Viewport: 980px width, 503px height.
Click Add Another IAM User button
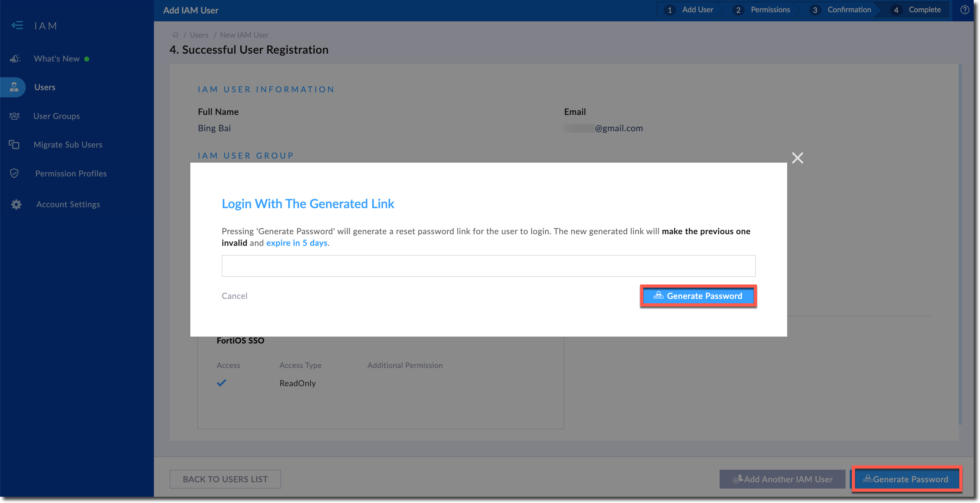coord(782,479)
